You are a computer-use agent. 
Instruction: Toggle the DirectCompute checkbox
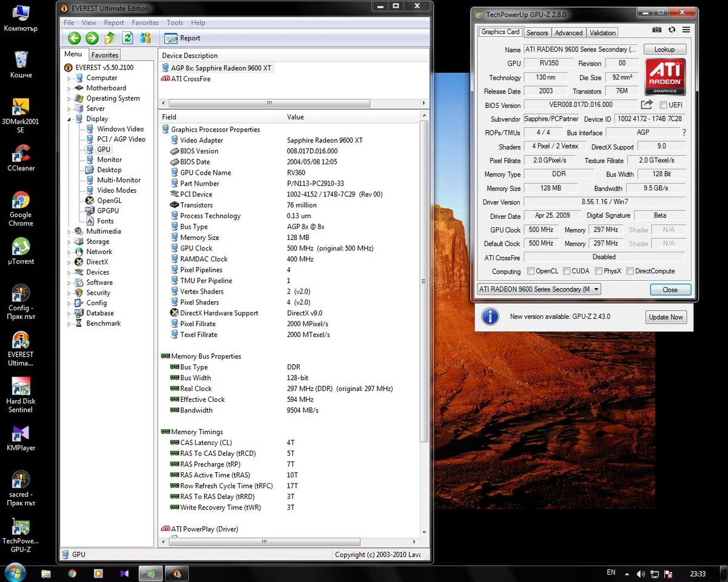[630, 271]
